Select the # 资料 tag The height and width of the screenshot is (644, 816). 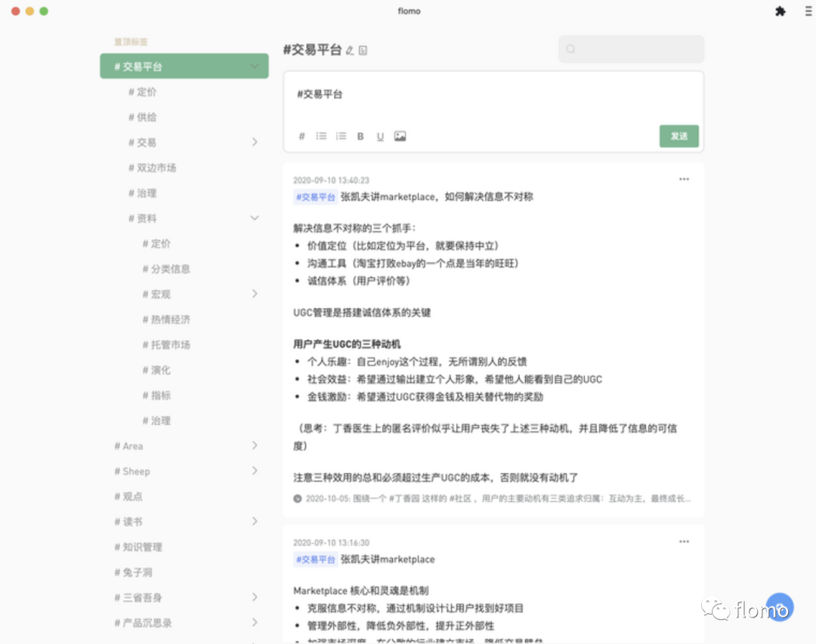tap(142, 218)
